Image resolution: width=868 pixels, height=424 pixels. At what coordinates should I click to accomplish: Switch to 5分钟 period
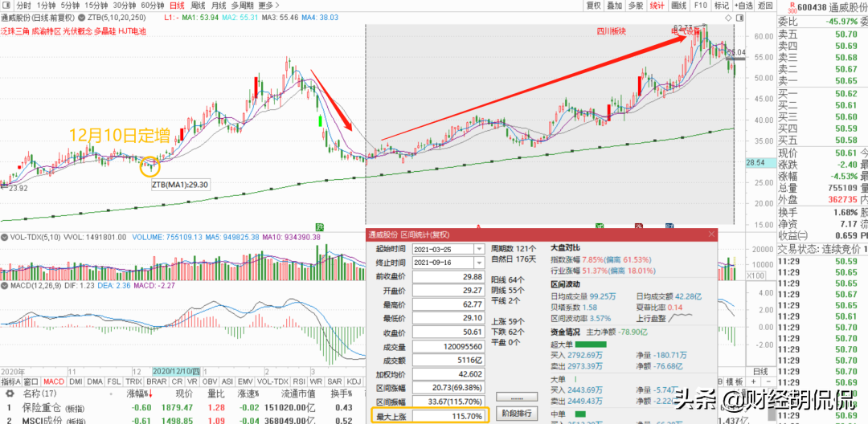pos(70,6)
